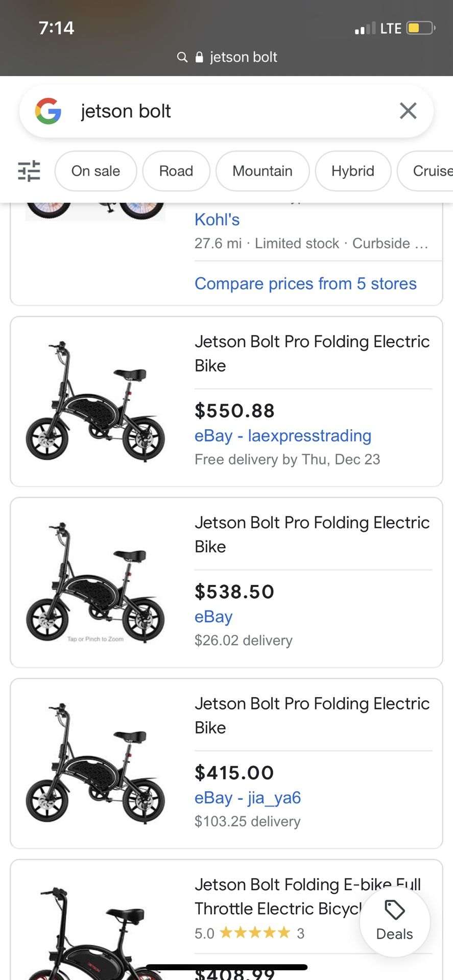Toggle the On sale filter chip
The image size is (453, 980).
tap(96, 171)
